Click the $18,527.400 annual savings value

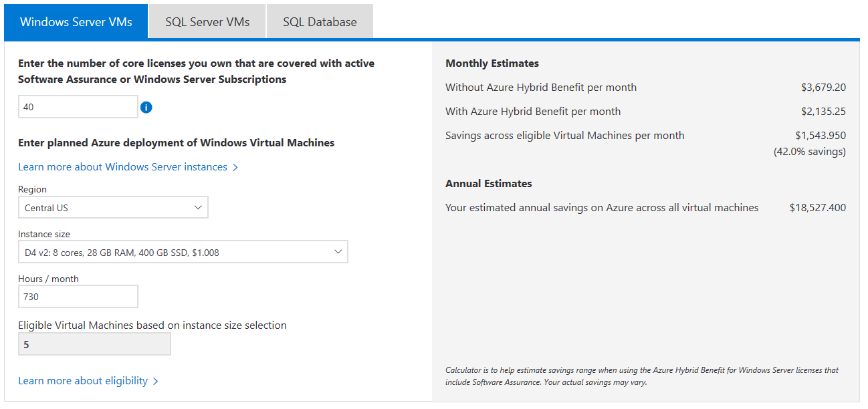pyautogui.click(x=818, y=208)
